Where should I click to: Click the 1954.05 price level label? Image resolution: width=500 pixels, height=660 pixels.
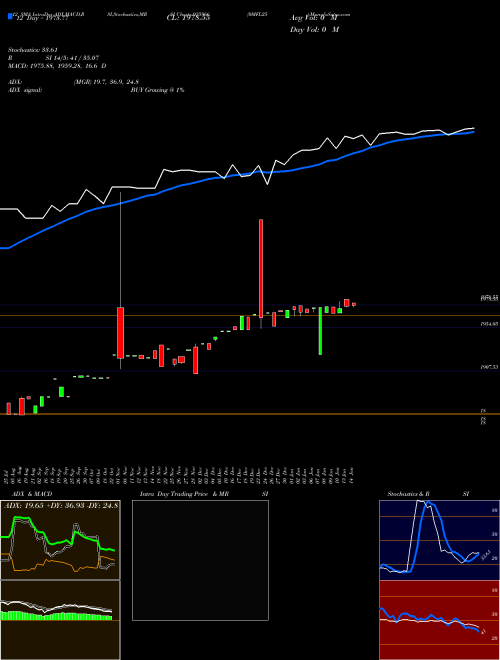[489, 324]
